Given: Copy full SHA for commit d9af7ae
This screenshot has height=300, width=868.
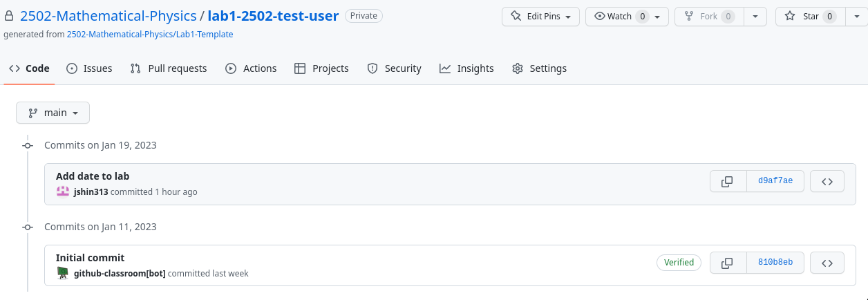Looking at the screenshot, I should pos(728,182).
